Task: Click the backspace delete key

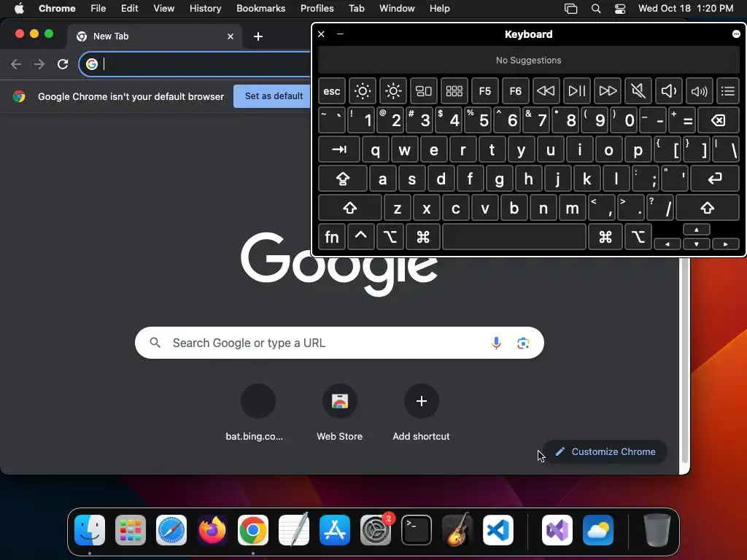Action: pos(719,120)
